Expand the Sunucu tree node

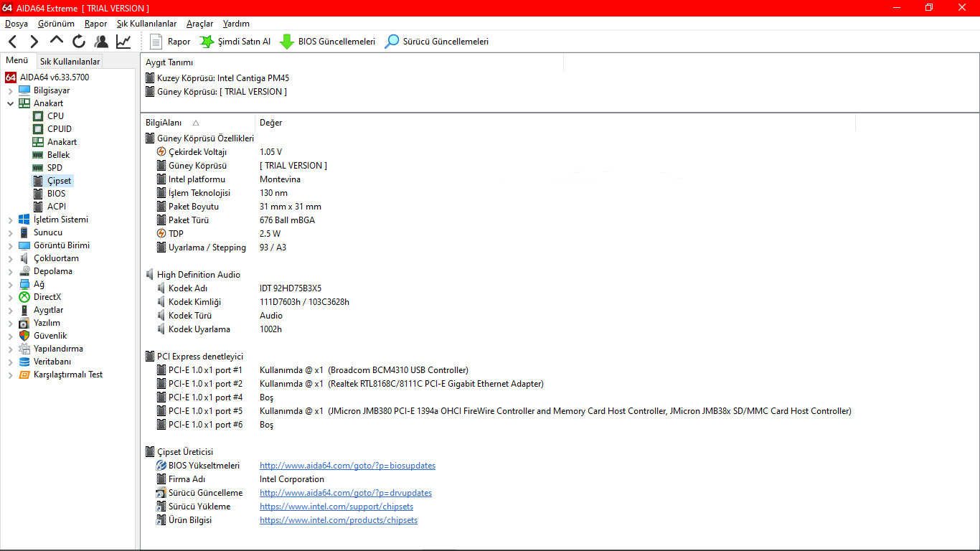click(x=10, y=232)
